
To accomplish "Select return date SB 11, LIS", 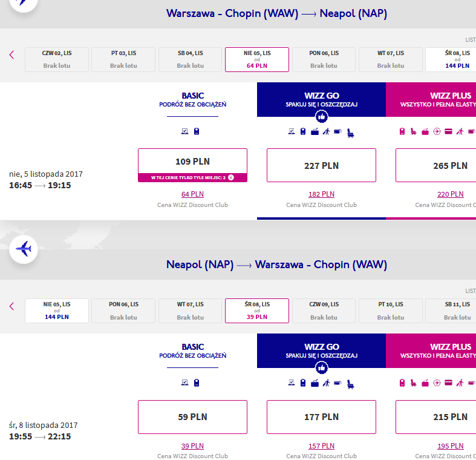I will pos(451,311).
